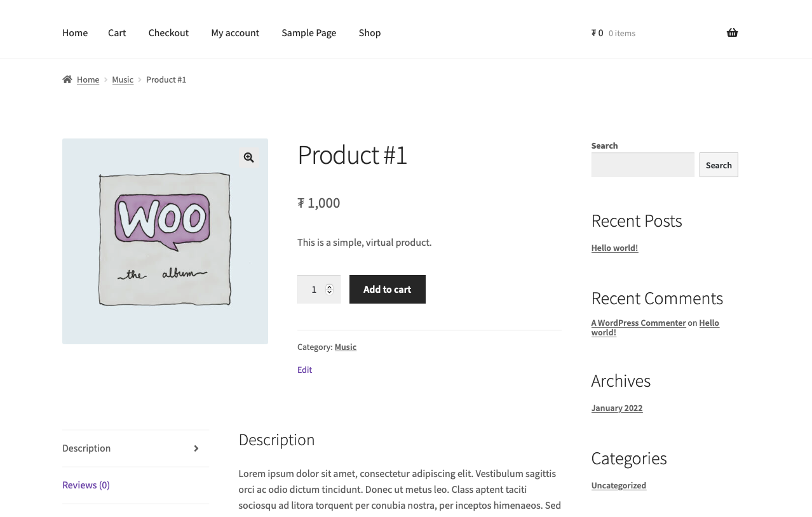The height and width of the screenshot is (517, 812).
Task: Go to Checkout in navigation
Action: point(168,32)
